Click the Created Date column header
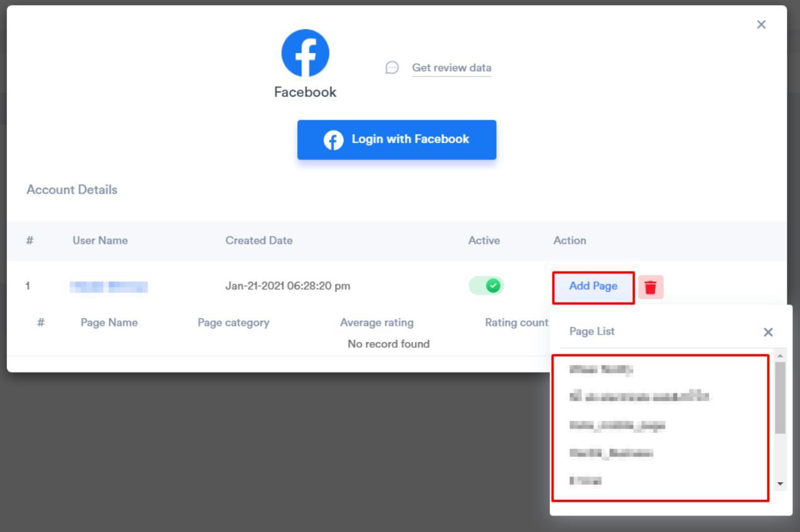This screenshot has width=800, height=532. 258,240
